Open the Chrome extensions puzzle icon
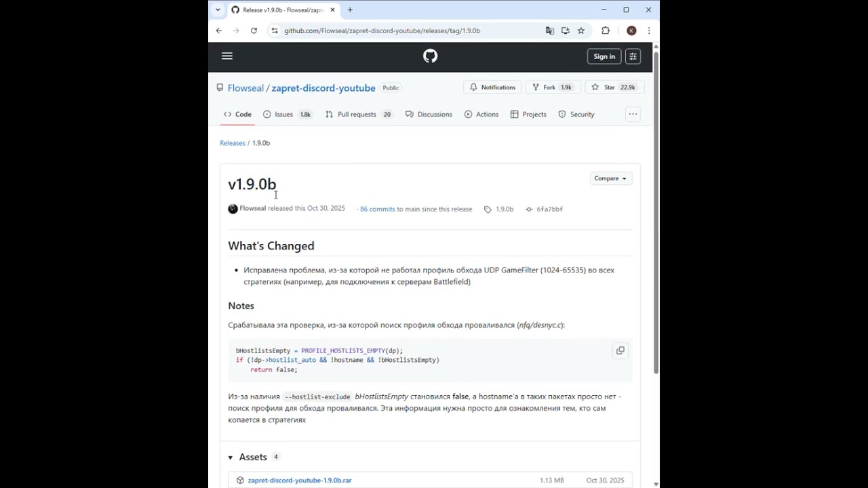Image resolution: width=868 pixels, height=488 pixels. [x=606, y=30]
